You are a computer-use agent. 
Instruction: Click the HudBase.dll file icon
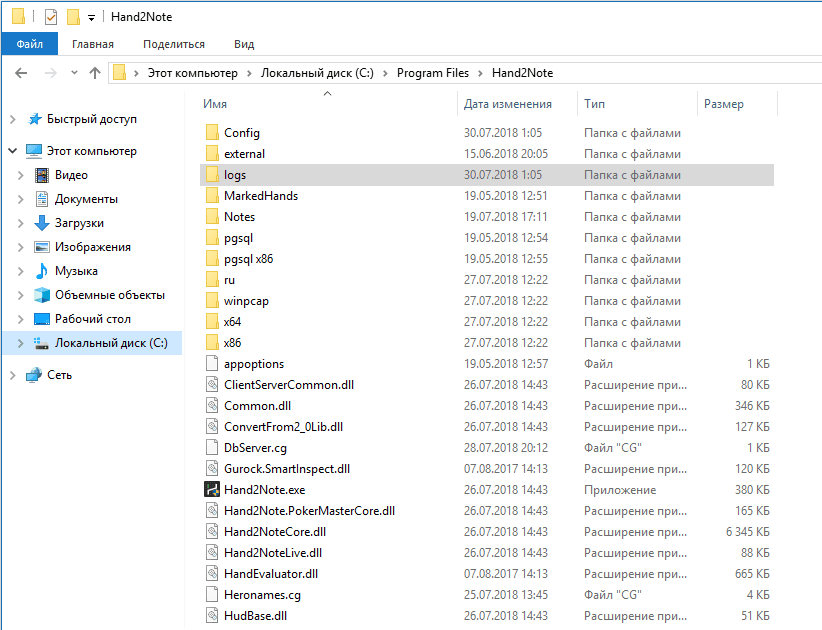(x=212, y=615)
